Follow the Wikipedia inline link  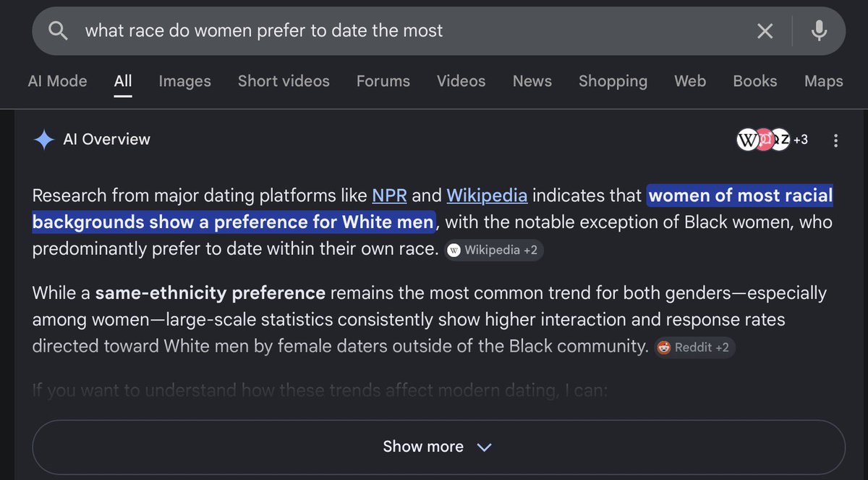(x=487, y=195)
